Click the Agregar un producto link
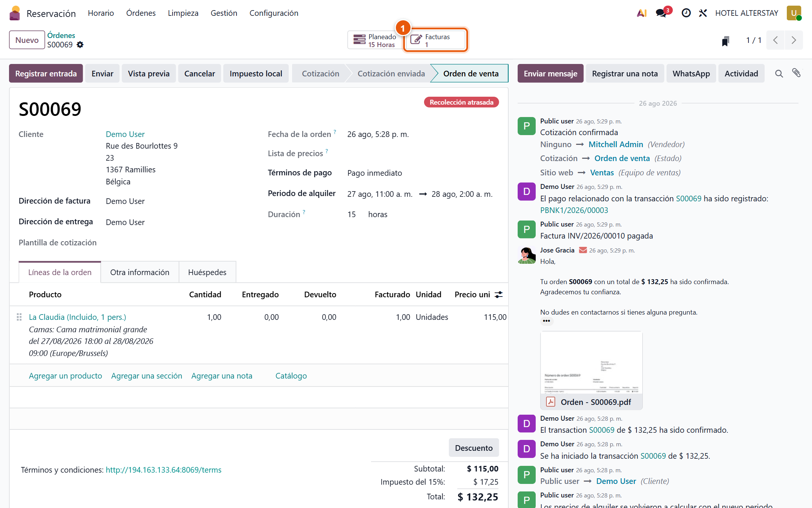Image resolution: width=812 pixels, height=508 pixels. click(x=65, y=376)
